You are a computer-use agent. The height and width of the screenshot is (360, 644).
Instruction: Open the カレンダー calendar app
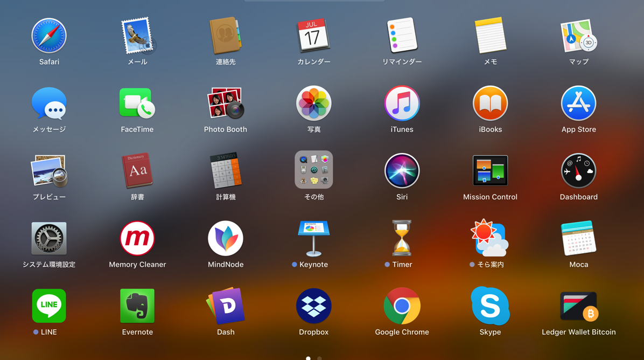coord(314,36)
